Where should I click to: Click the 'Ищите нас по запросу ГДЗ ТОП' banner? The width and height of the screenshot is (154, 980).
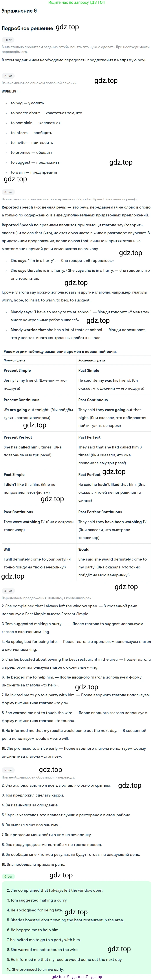(x=77, y=2)
